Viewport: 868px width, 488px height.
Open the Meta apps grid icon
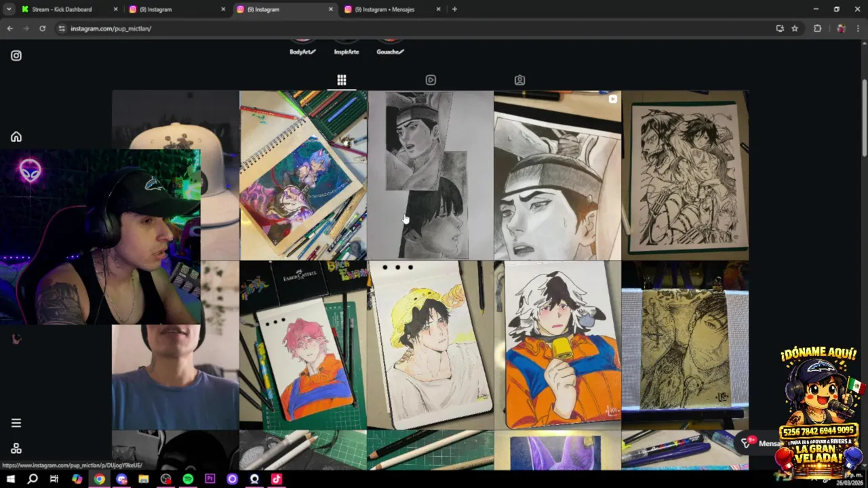point(16,449)
